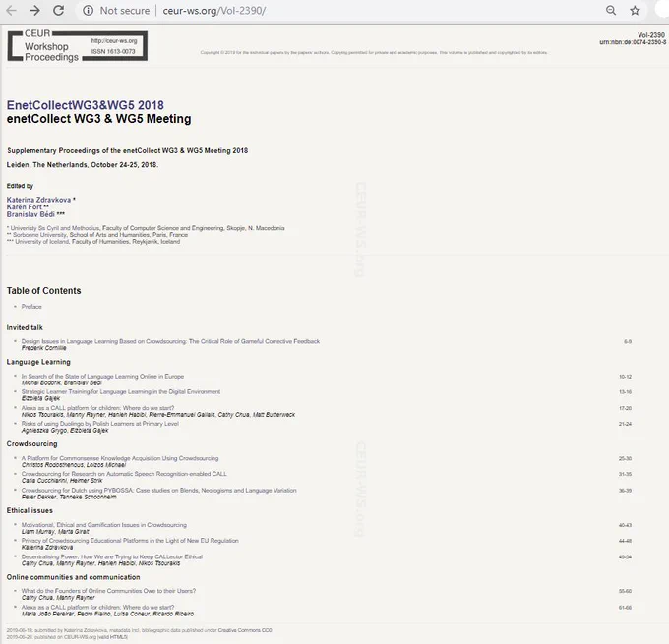This screenshot has height=644, width=669.
Task: Click the Vol-2390 volume label
Action: tap(651, 35)
